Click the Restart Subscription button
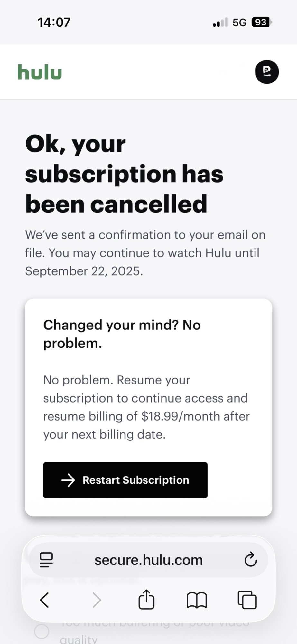 (x=125, y=480)
